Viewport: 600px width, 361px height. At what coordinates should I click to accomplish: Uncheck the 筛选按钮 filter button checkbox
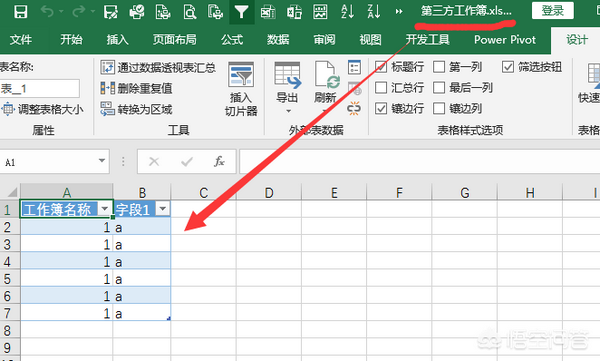point(507,67)
